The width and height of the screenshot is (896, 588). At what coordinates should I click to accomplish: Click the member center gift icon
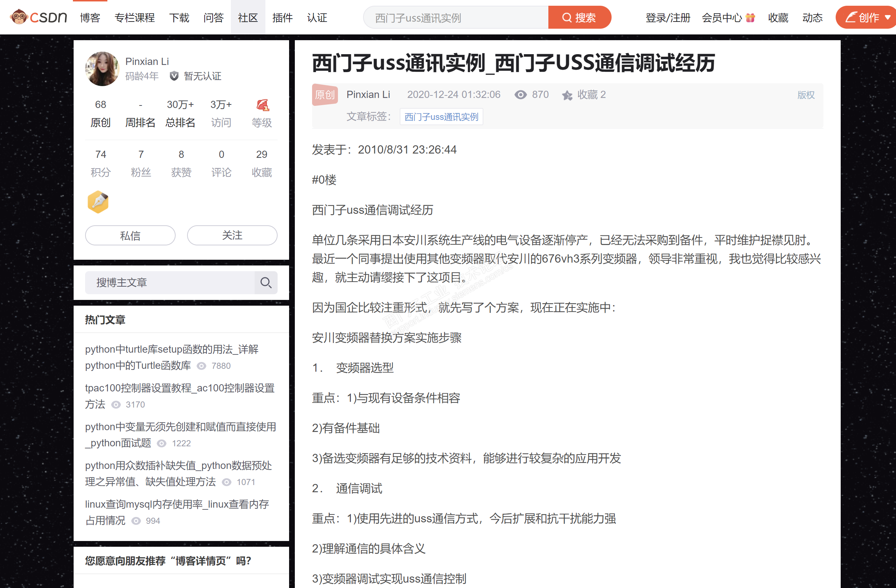(x=750, y=18)
